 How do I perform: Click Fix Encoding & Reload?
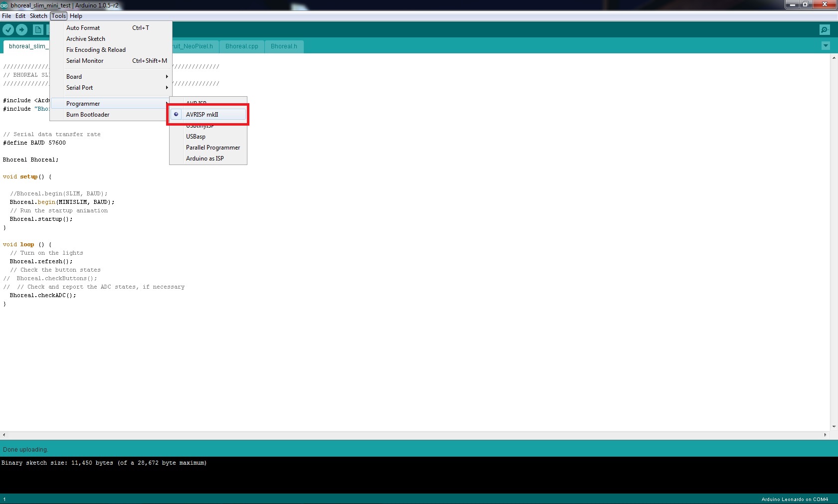[x=111, y=50]
